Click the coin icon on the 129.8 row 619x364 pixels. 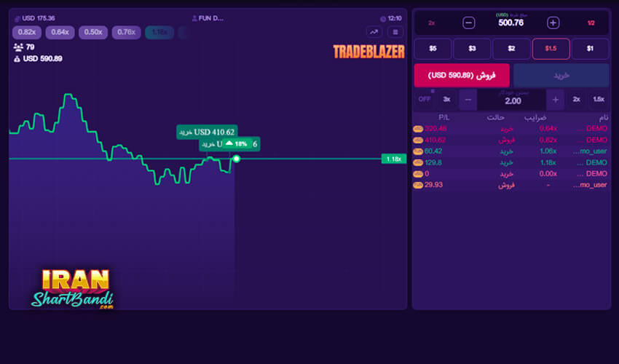418,162
